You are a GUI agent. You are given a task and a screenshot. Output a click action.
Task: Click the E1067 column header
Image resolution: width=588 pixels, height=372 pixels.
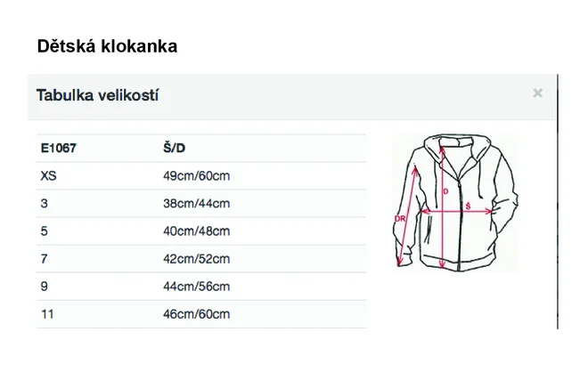tap(59, 149)
